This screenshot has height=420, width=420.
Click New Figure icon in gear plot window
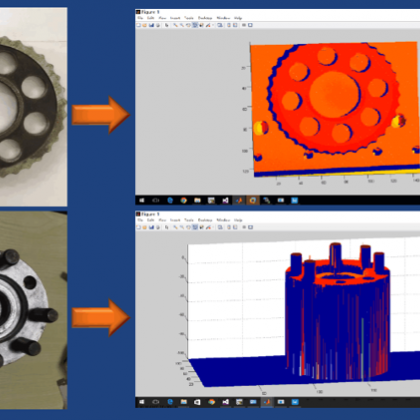138,25
